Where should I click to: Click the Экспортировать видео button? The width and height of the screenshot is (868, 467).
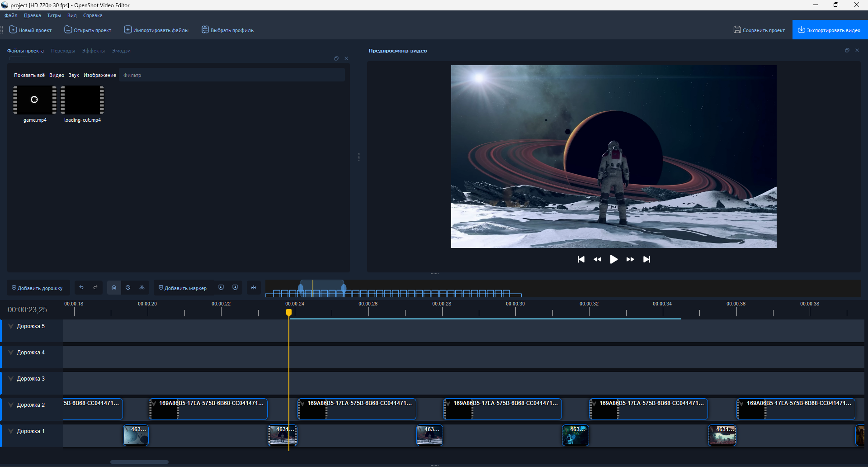pos(830,30)
